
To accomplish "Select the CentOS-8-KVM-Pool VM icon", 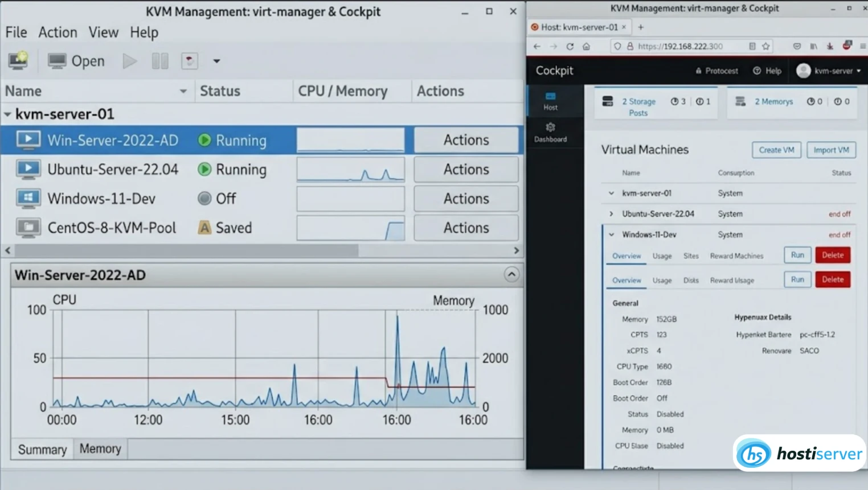I will (x=28, y=228).
